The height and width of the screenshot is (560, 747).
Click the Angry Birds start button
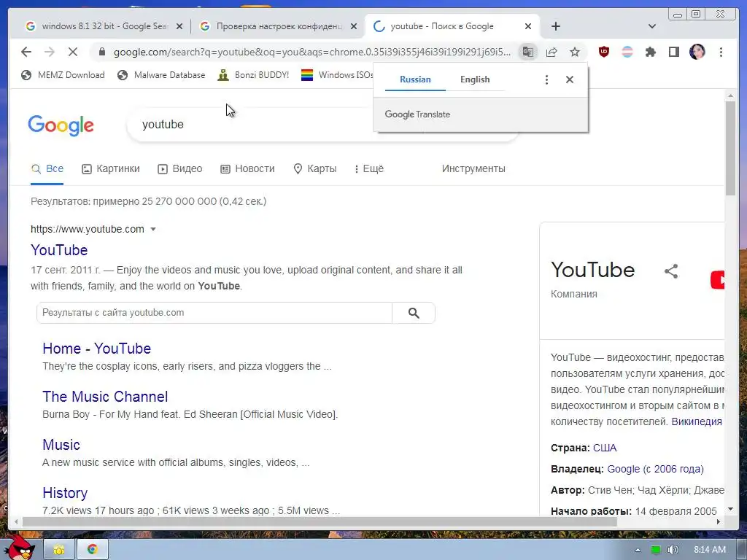coord(20,548)
